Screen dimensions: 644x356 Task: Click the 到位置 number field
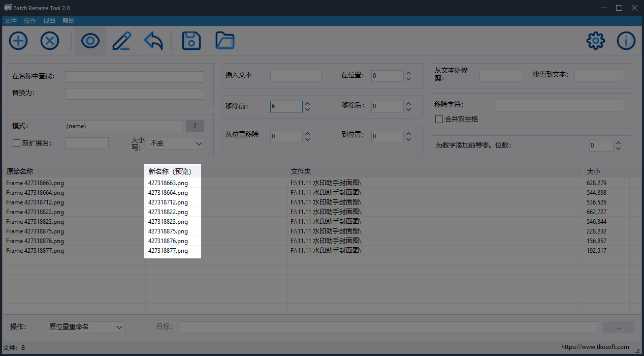[x=387, y=136]
